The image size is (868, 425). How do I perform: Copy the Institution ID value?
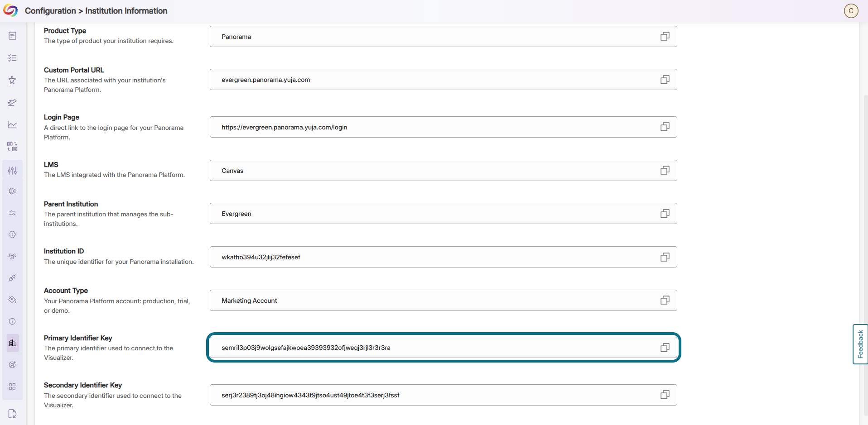click(665, 257)
